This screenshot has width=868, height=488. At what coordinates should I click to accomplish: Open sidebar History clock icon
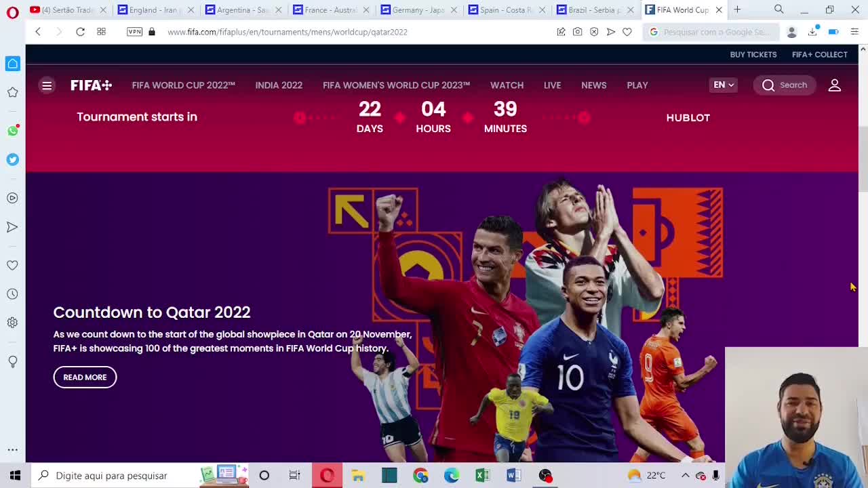coord(12,294)
